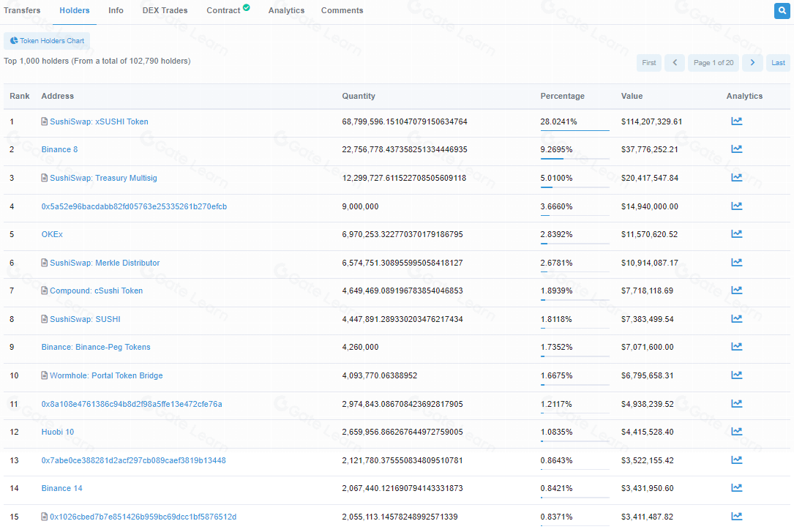Open the DEX Trades tab
The width and height of the screenshot is (794, 532).
(165, 10)
